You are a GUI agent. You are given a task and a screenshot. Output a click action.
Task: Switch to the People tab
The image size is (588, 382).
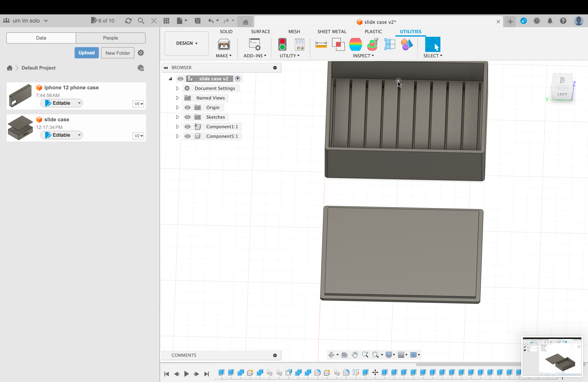click(x=110, y=38)
